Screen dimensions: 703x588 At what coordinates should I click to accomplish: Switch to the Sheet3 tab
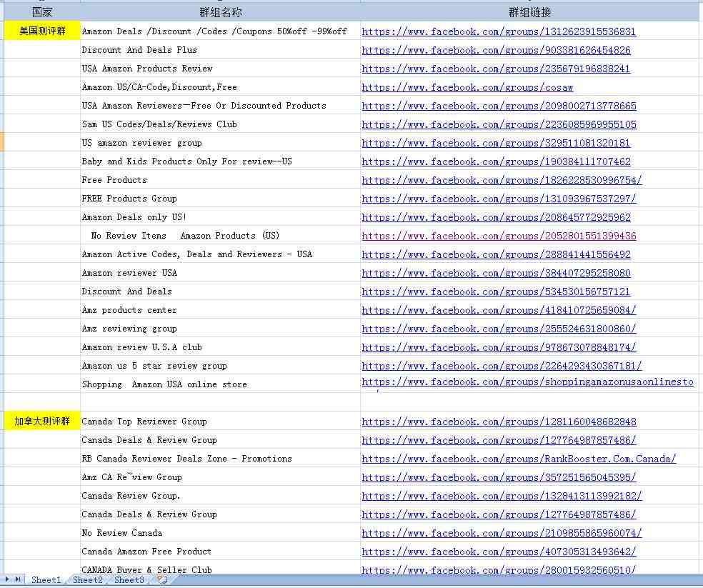tap(129, 580)
